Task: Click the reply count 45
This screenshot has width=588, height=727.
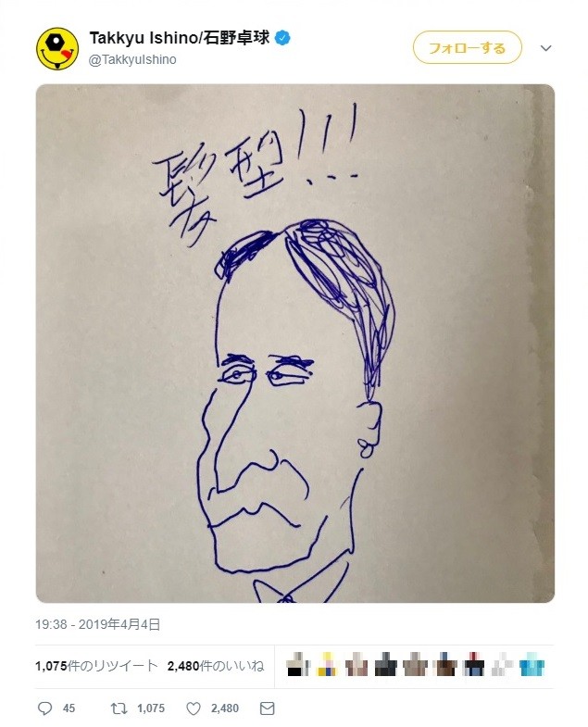Action: (69, 708)
